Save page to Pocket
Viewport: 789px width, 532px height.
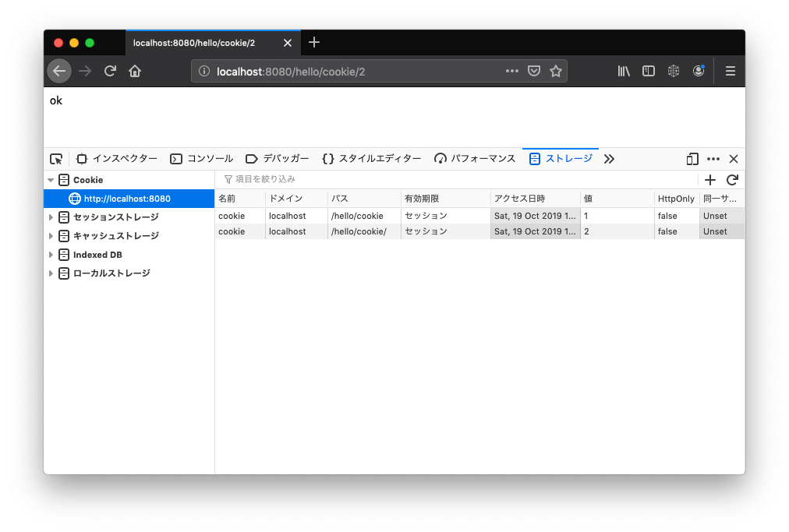pyautogui.click(x=534, y=71)
